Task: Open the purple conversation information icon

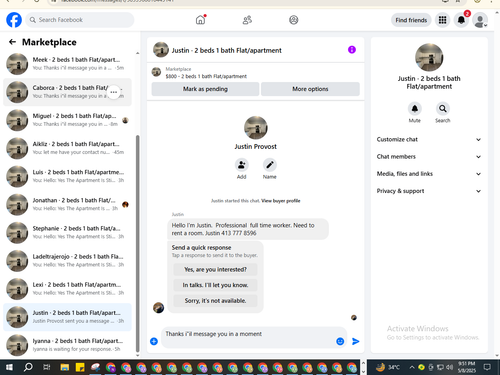Action: tap(352, 50)
